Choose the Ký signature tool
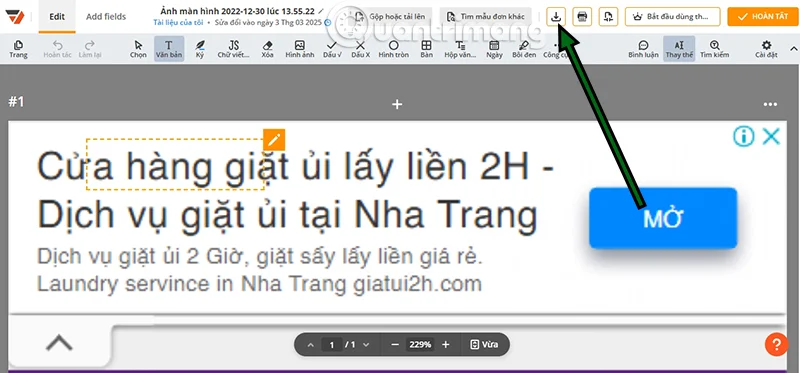The image size is (800, 373). click(199, 49)
